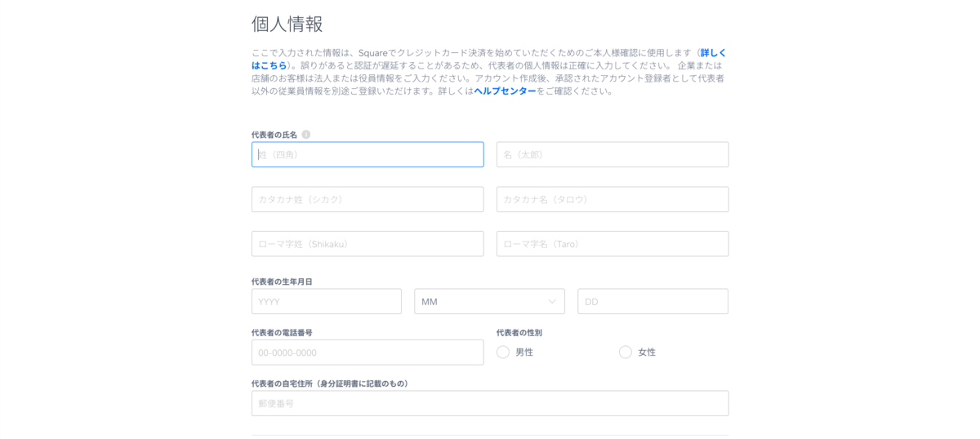Viewport: 980px width, 439px height.
Task: Click the 代表者の氏名 label text
Action: [274, 135]
